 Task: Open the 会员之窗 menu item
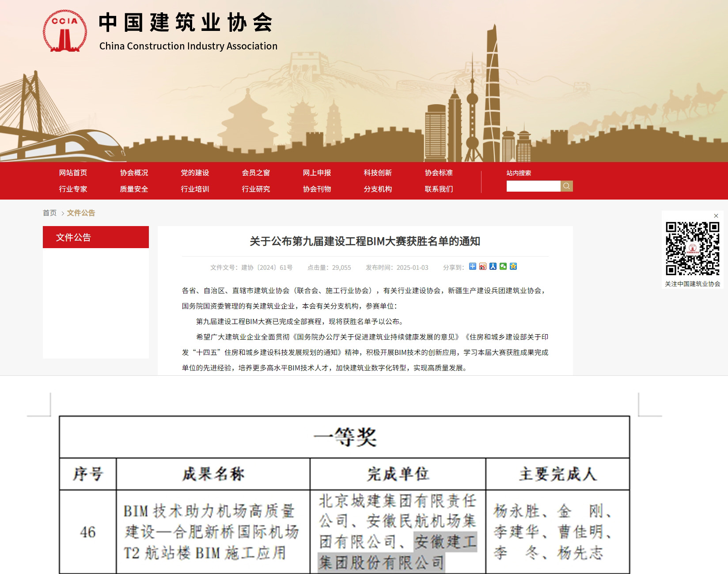(x=256, y=173)
